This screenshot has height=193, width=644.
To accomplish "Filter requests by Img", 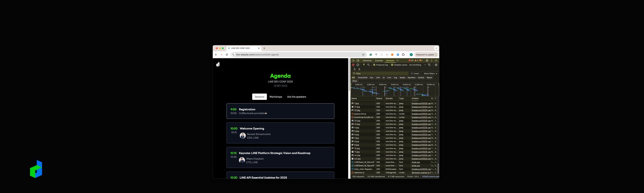I will [x=395, y=77].
